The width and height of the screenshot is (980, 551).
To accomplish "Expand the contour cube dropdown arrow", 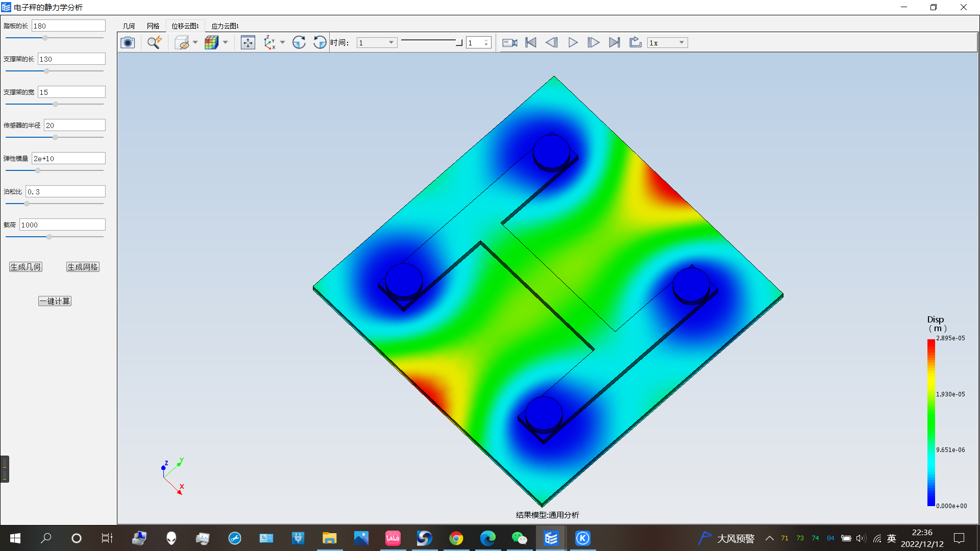I will coord(225,42).
